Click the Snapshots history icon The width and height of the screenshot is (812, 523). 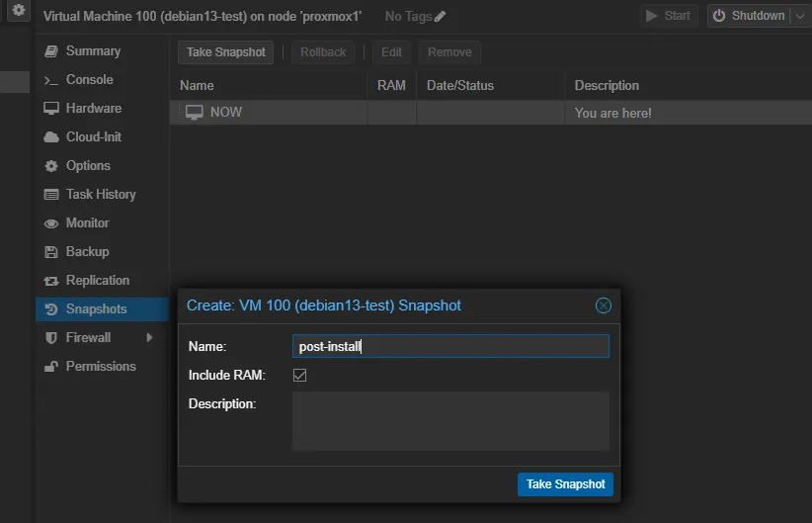[x=50, y=309]
